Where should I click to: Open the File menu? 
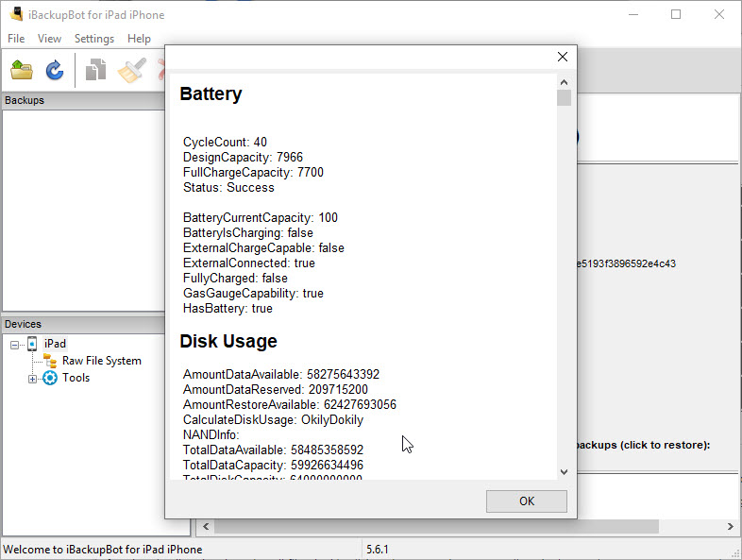[16, 39]
